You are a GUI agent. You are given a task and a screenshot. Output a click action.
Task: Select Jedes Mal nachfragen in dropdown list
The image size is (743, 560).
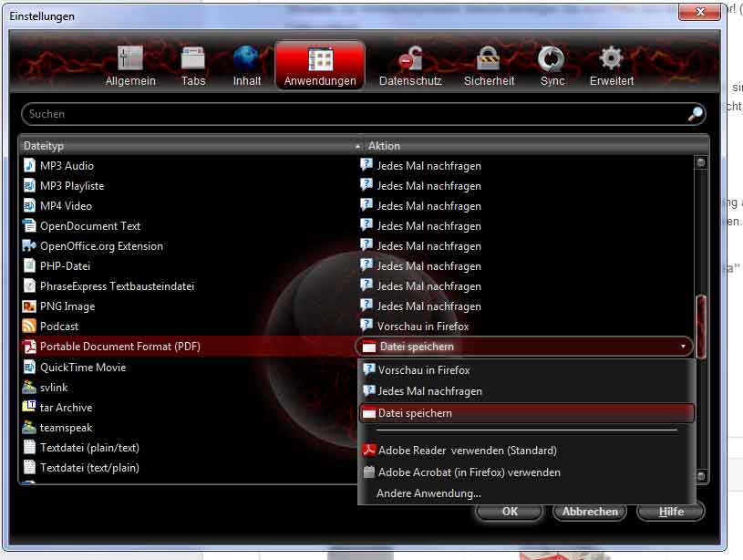429,391
